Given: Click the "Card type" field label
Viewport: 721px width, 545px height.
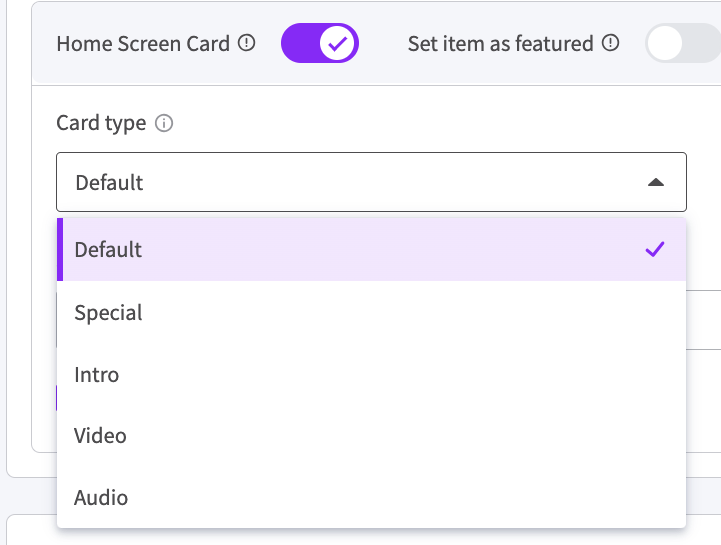Looking at the screenshot, I should pyautogui.click(x=101, y=124).
